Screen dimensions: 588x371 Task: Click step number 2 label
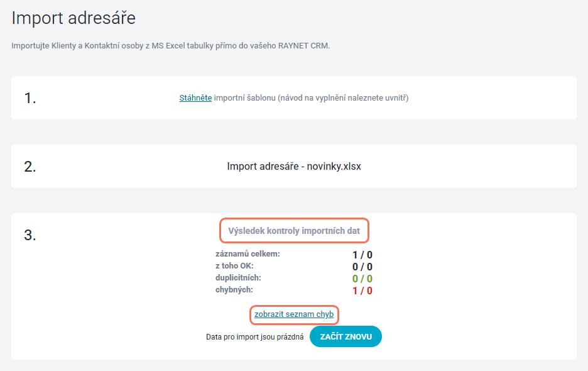pyautogui.click(x=30, y=167)
